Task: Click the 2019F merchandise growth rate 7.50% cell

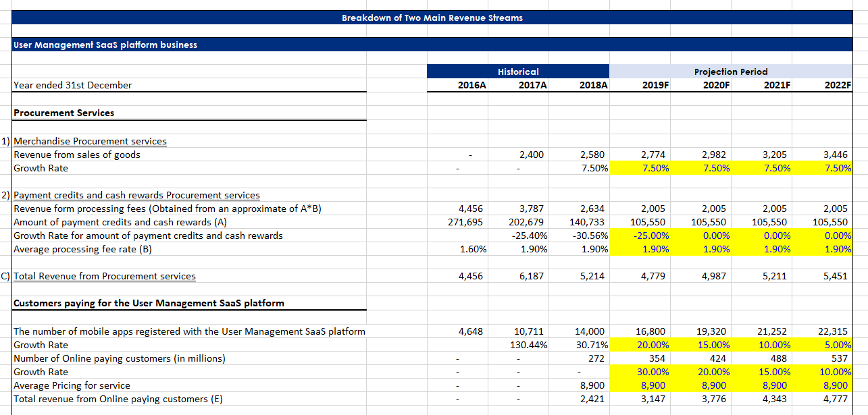Action: (x=655, y=168)
